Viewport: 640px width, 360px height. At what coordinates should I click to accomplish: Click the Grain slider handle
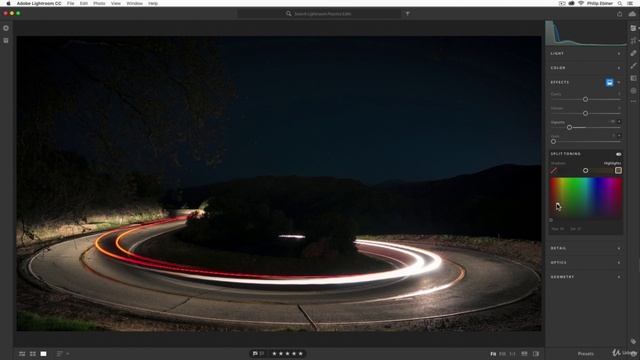coord(553,142)
